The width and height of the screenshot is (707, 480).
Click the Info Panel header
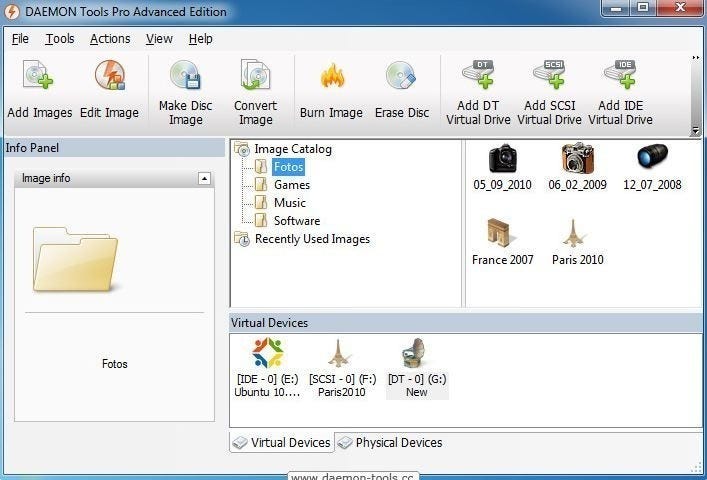point(114,148)
